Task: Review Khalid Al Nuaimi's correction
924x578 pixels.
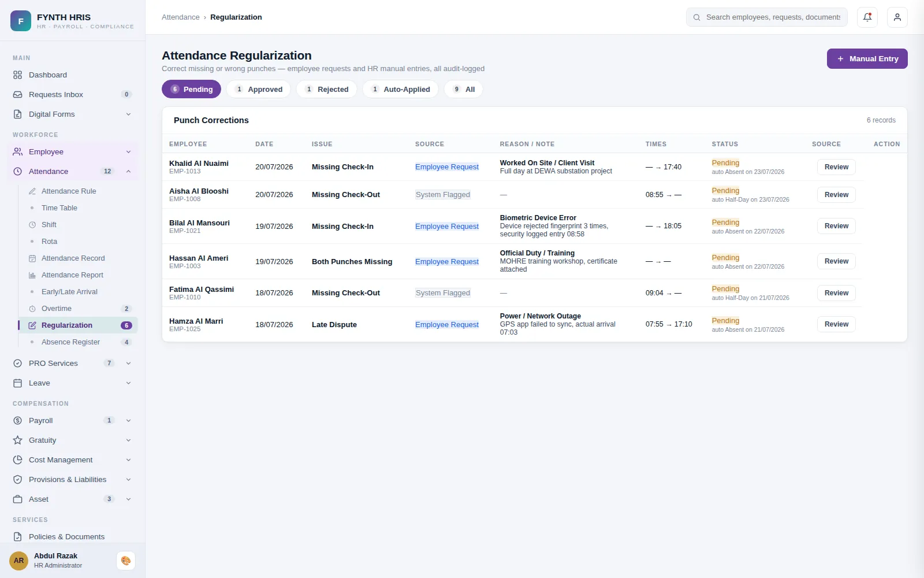Action: [x=836, y=167]
